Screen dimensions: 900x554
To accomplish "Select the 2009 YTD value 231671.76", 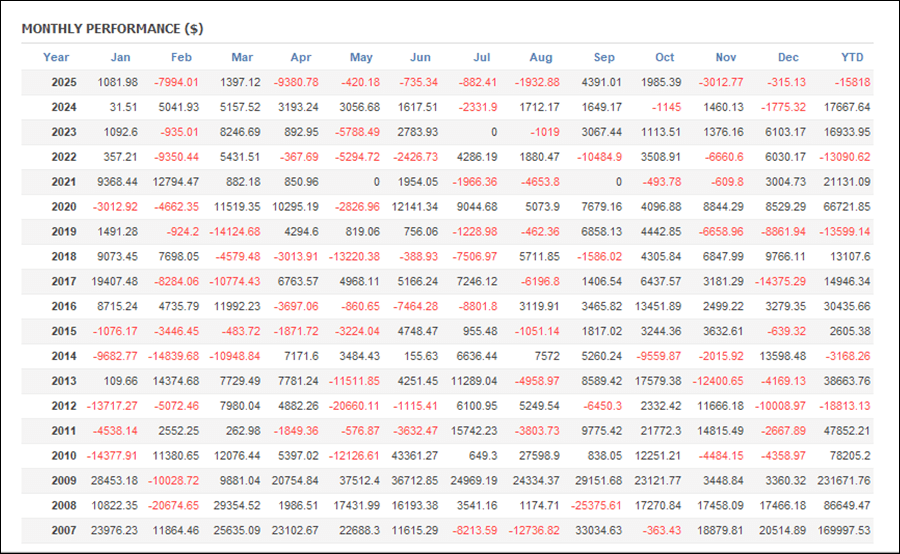I will [x=844, y=481].
